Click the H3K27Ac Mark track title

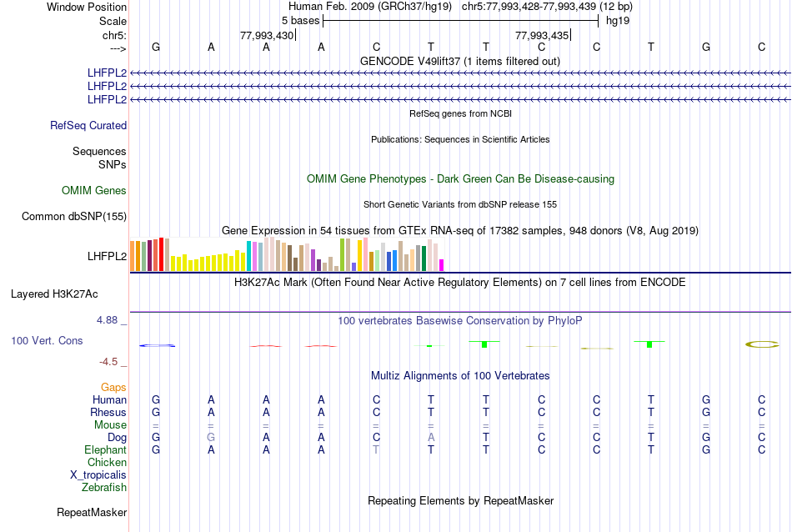tap(459, 282)
